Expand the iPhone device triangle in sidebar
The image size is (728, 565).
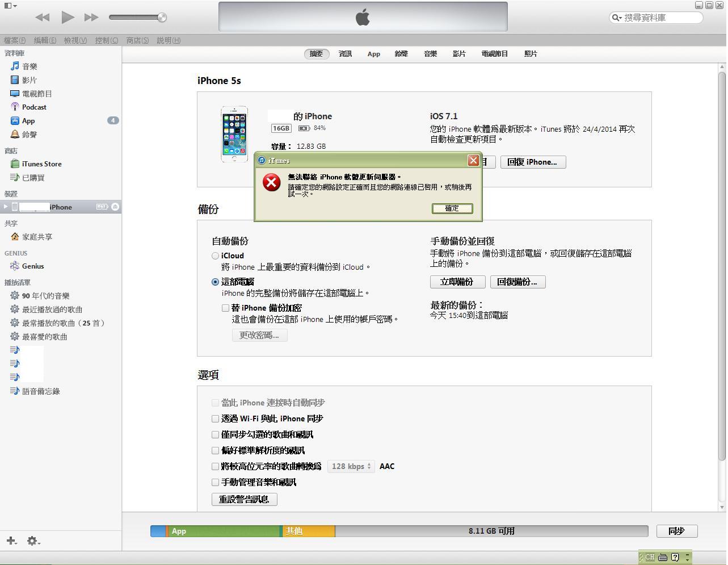tap(6, 207)
